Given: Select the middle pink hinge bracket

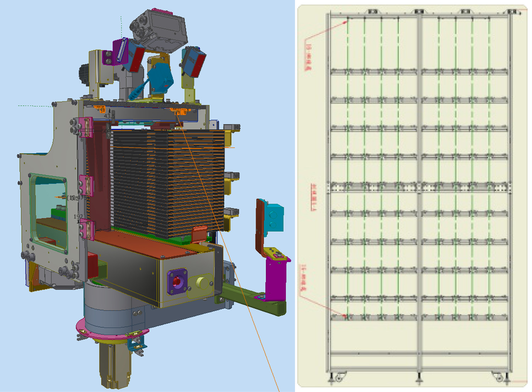Looking at the screenshot, I should click(86, 185).
